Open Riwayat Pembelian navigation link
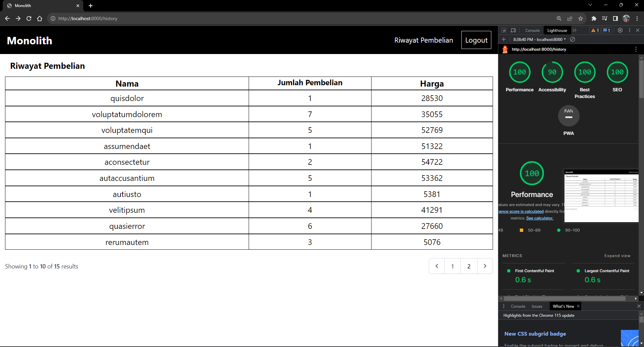The height and width of the screenshot is (347, 644). [x=424, y=40]
